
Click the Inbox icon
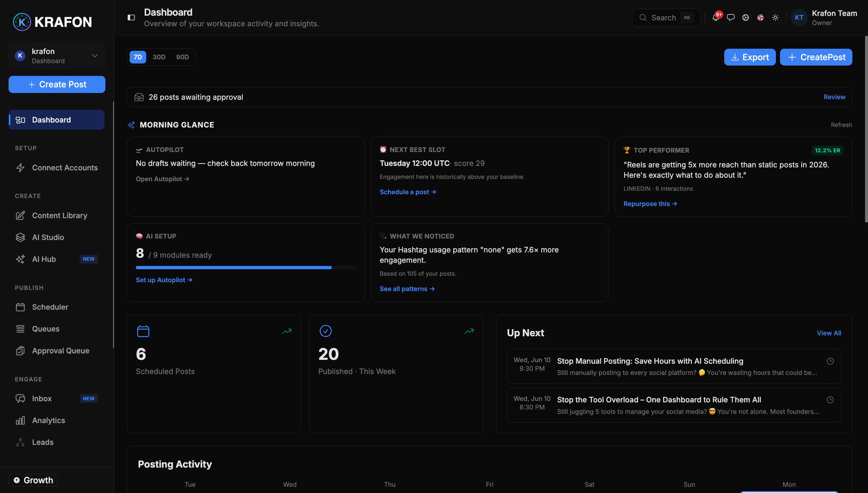(20, 399)
